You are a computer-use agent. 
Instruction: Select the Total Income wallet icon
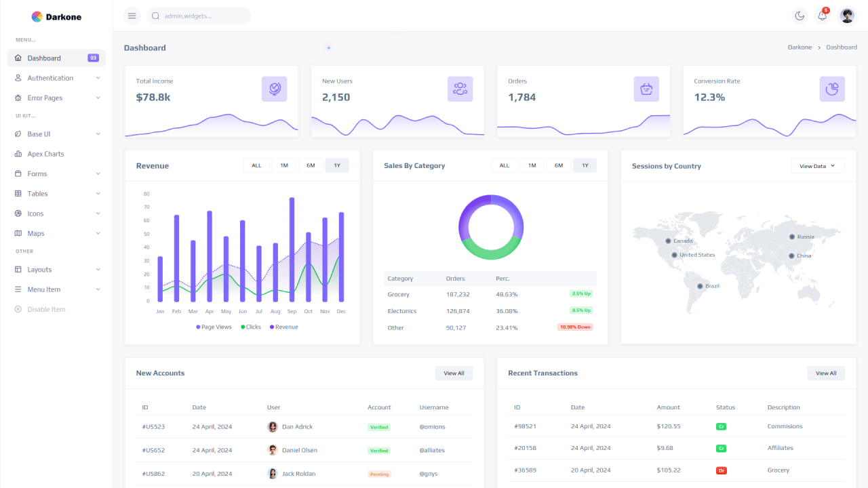(x=274, y=88)
